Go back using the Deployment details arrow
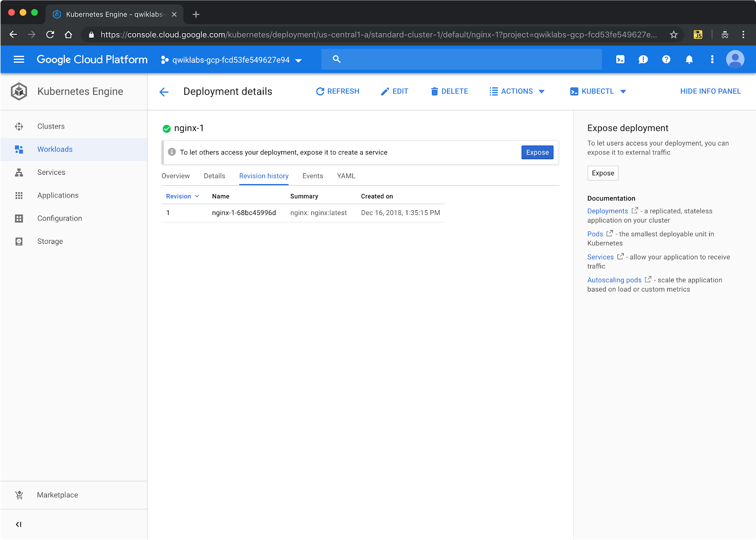The height and width of the screenshot is (540, 756). (x=164, y=92)
